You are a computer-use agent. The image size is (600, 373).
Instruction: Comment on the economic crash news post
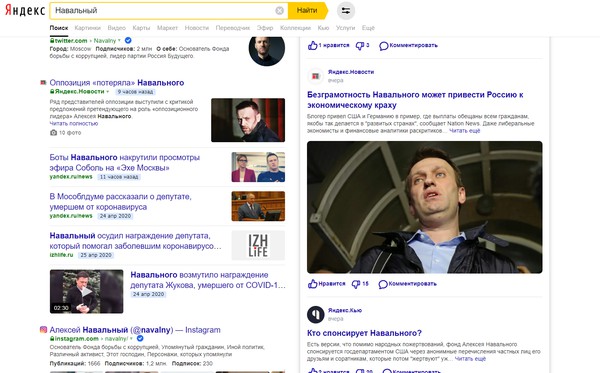pos(408,284)
